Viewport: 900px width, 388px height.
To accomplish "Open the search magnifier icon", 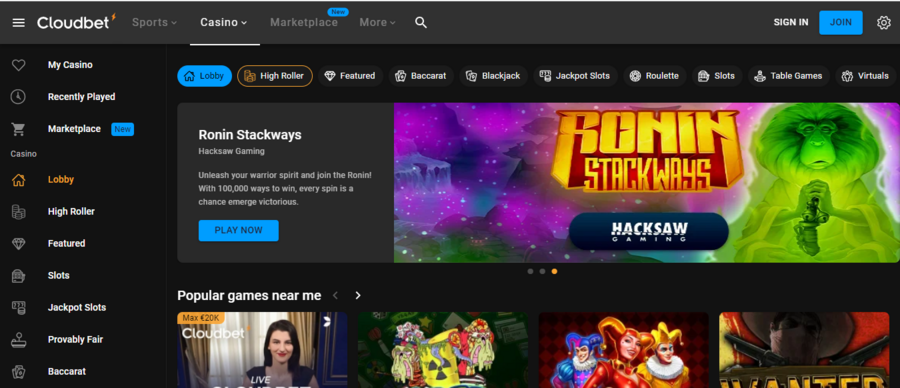I will (421, 23).
